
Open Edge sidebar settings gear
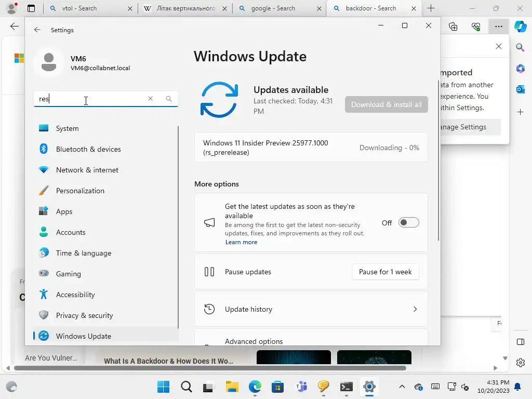[520, 363]
